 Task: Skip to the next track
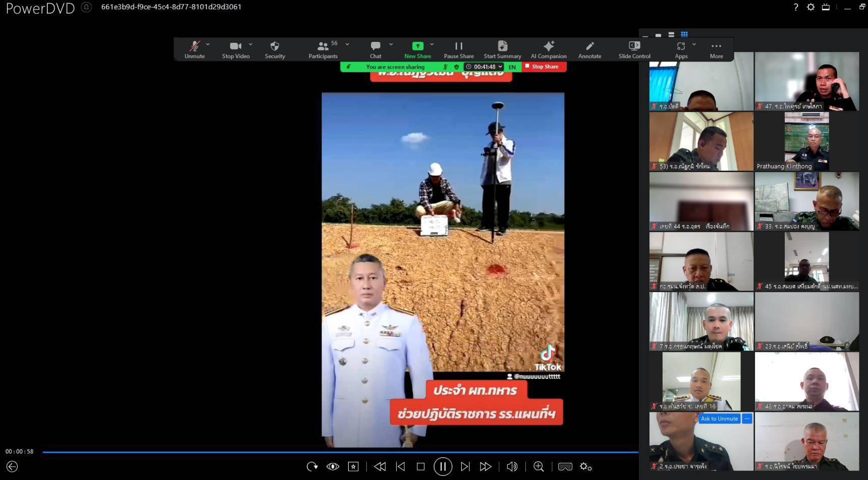coord(465,467)
